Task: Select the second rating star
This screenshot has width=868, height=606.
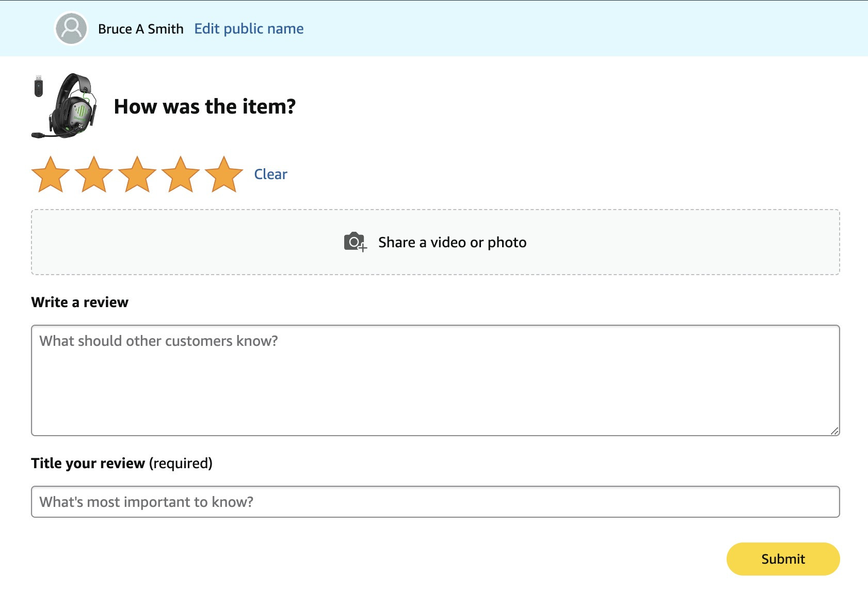Action: (94, 174)
